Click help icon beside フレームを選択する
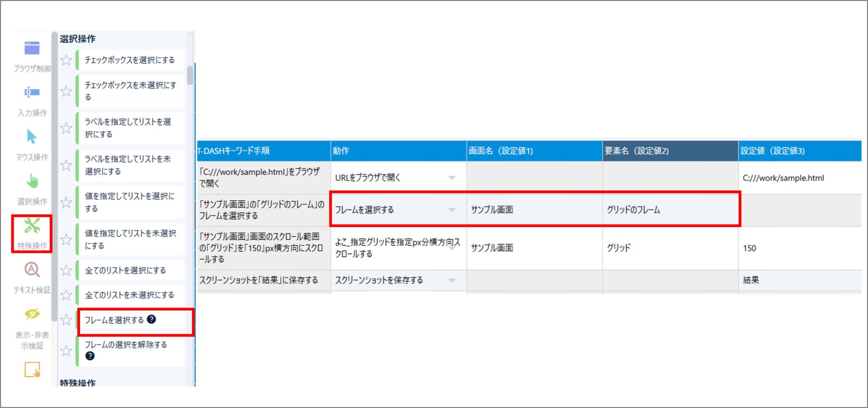Screen dimensions: 868x408 tap(152, 319)
